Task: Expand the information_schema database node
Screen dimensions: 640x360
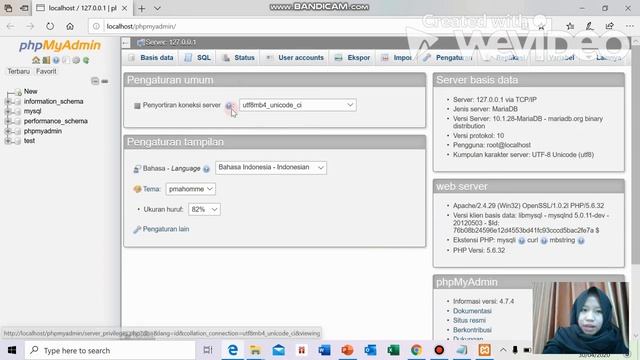Action: [8, 102]
